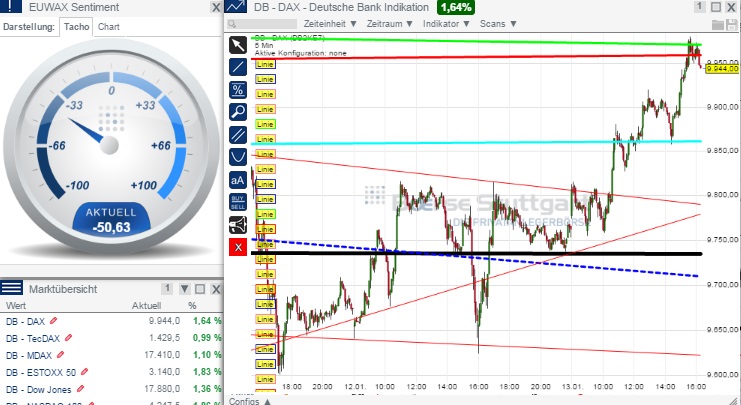Open DB - Dow Jones in the market list
741x405 pixels.
click(x=39, y=389)
